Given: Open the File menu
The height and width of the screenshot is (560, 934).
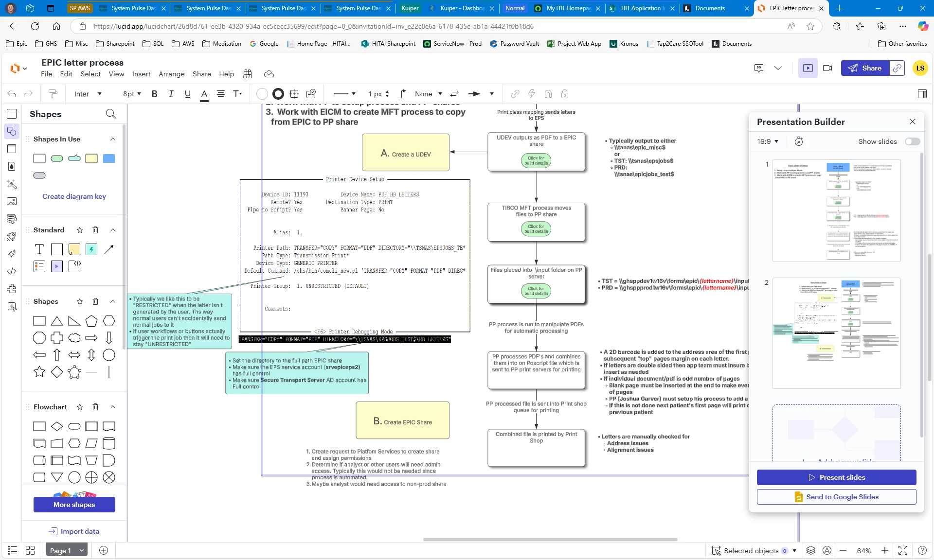Looking at the screenshot, I should pos(47,74).
